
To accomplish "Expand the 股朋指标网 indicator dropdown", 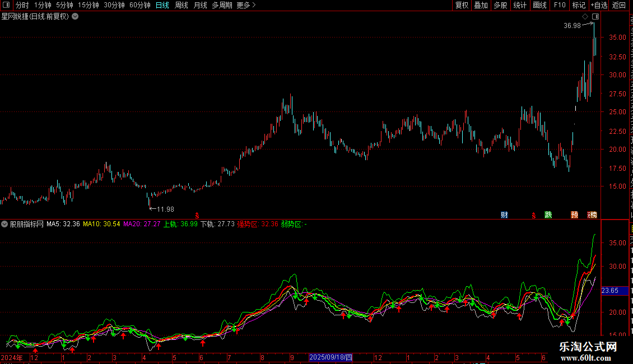I will click(4, 224).
